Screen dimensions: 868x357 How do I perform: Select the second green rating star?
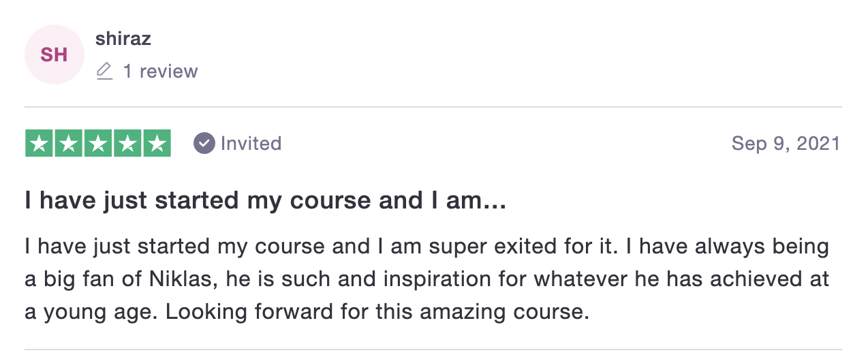[69, 143]
